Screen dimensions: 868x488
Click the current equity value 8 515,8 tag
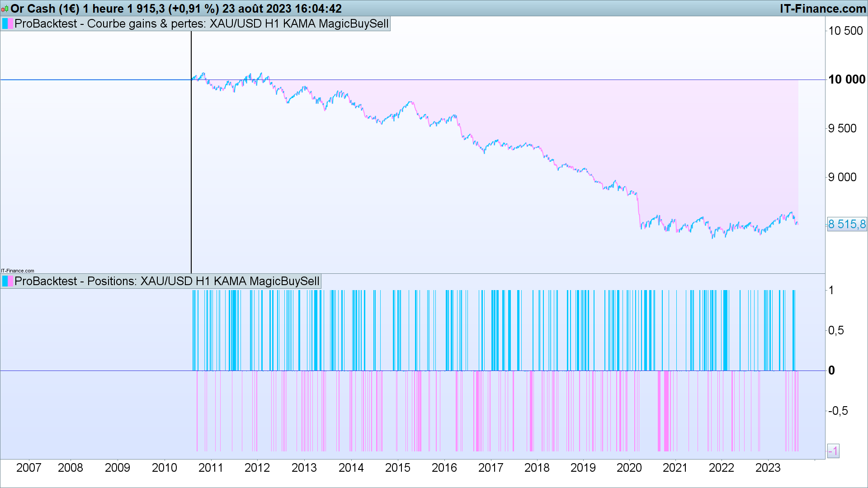pyautogui.click(x=847, y=224)
